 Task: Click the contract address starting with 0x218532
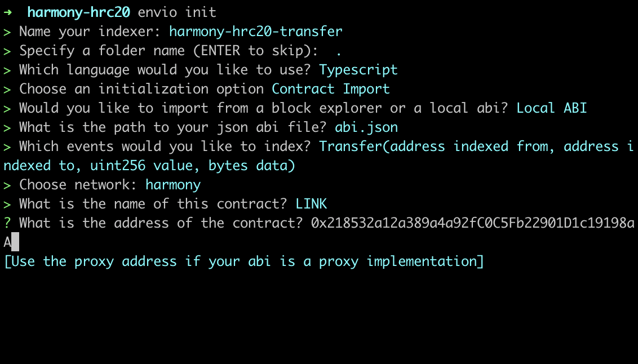(x=472, y=223)
